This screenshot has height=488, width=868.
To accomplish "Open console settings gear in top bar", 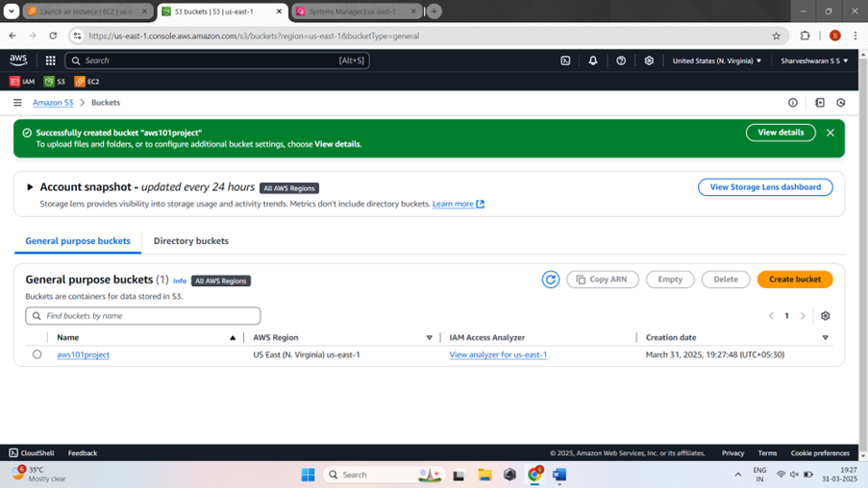I will 649,61.
